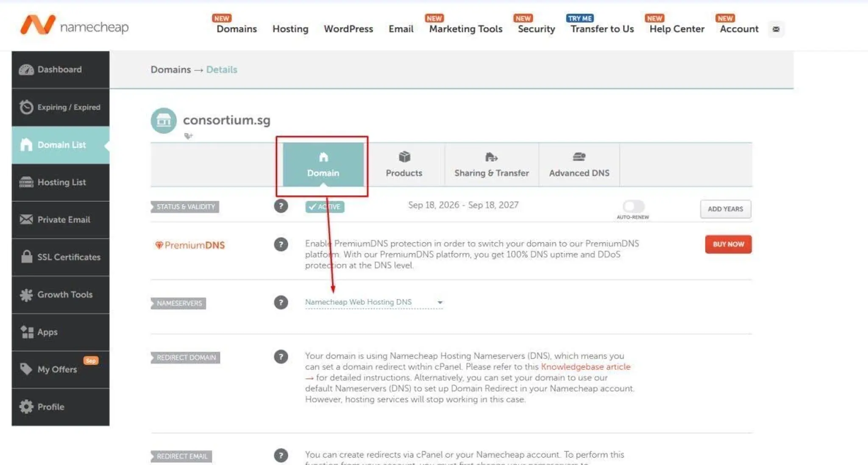This screenshot has height=465, width=868.
Task: Switch to the Products tab
Action: pos(404,164)
